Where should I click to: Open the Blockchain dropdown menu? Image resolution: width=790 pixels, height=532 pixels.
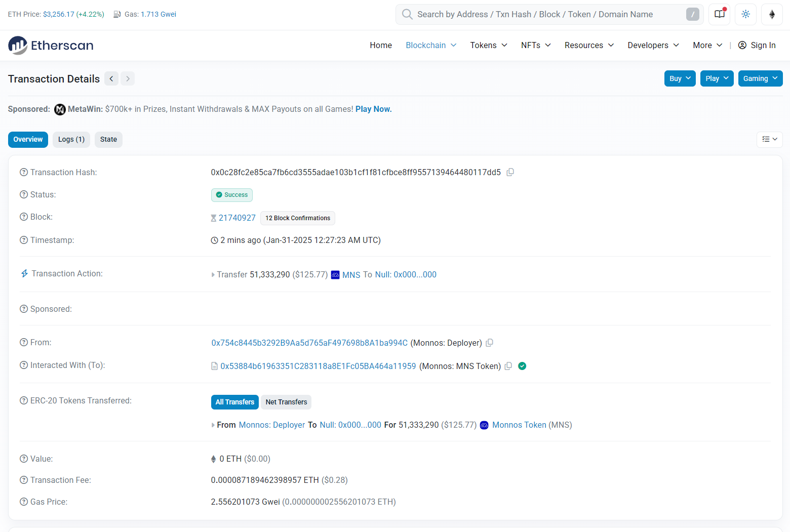coord(431,45)
